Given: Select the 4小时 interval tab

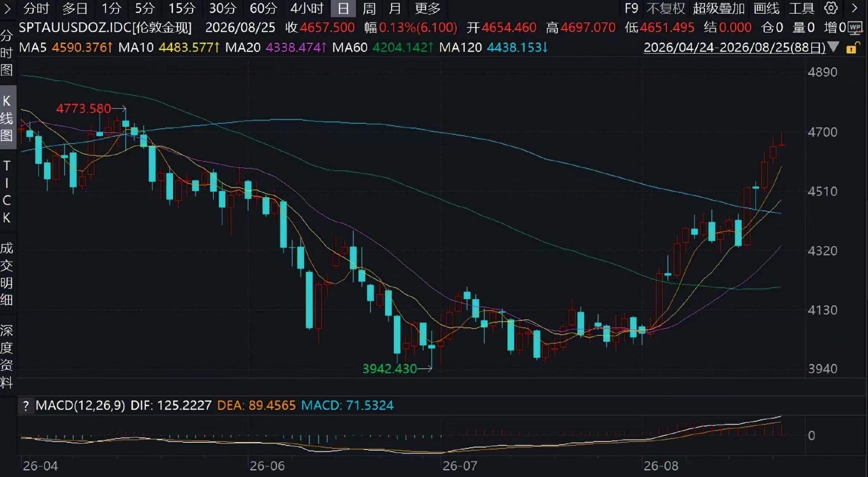Looking at the screenshot, I should 306,8.
